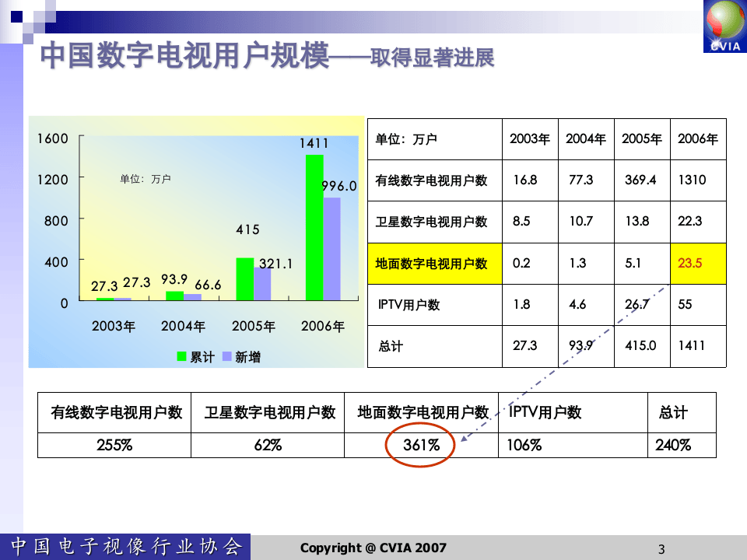The height and width of the screenshot is (560, 747).
Task: Click the x-axis label 2005年 in chart
Action: click(254, 326)
